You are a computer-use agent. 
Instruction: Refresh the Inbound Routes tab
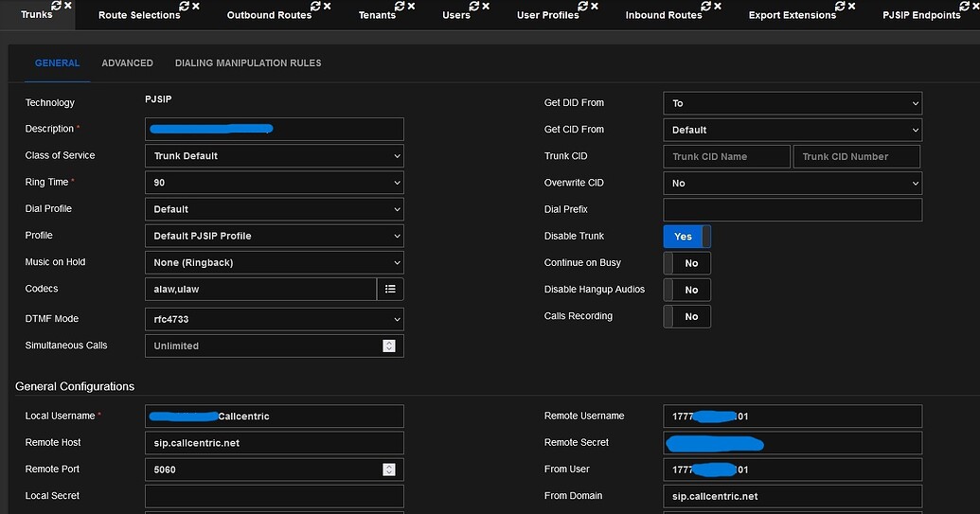705,7
